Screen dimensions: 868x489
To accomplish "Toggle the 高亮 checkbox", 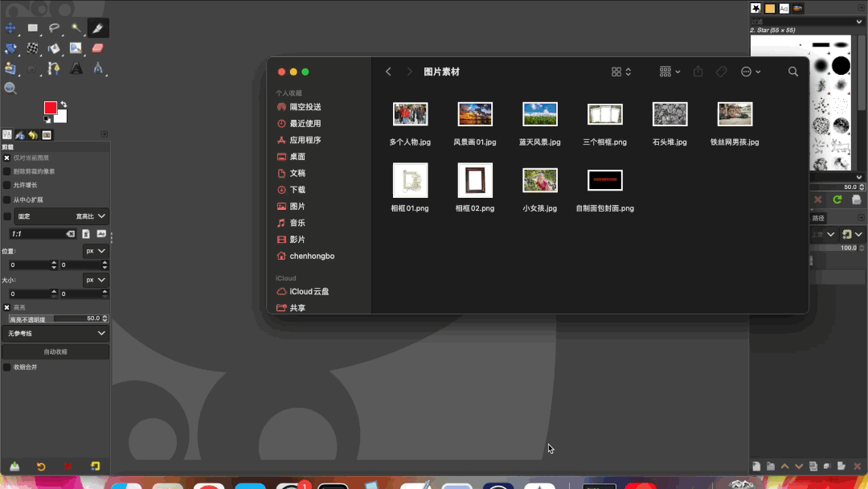I will [x=6, y=307].
